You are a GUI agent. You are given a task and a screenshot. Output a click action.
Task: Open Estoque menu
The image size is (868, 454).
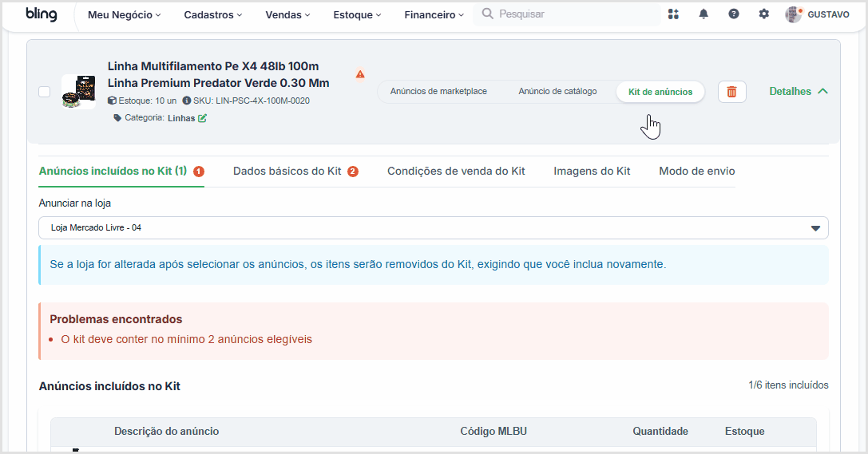tap(358, 15)
